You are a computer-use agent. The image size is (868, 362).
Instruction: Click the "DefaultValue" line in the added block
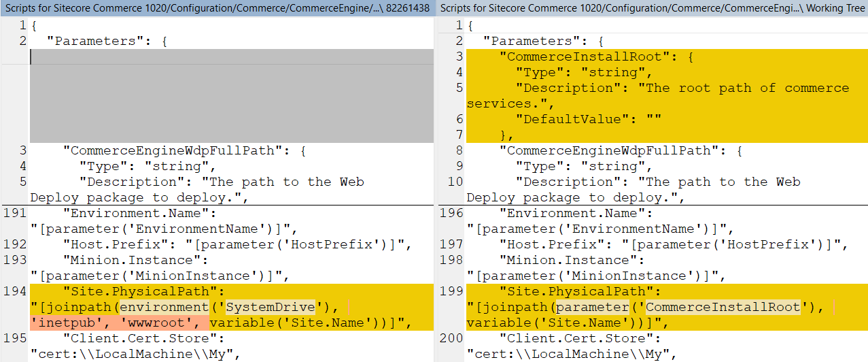tap(588, 119)
